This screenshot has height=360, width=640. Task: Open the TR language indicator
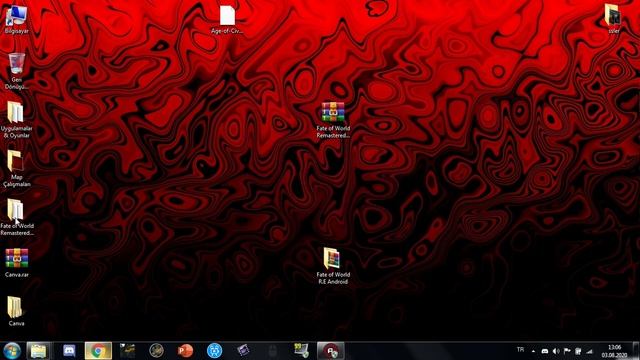[x=520, y=350]
